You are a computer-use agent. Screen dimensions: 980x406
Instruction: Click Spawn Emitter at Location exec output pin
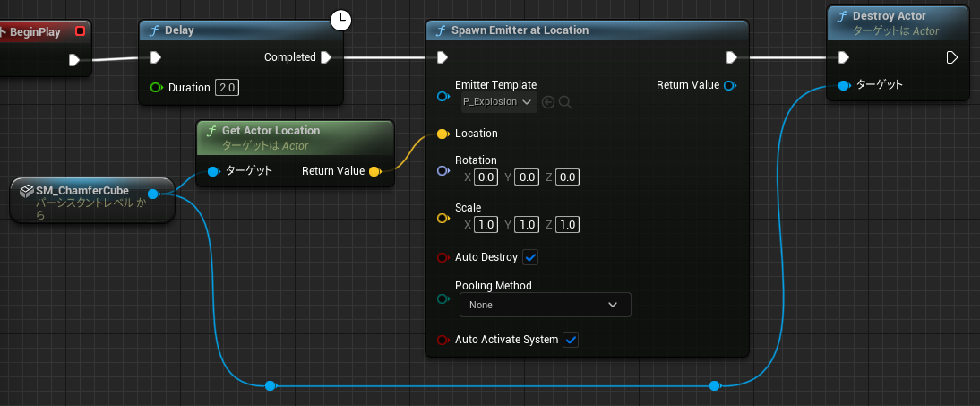731,57
